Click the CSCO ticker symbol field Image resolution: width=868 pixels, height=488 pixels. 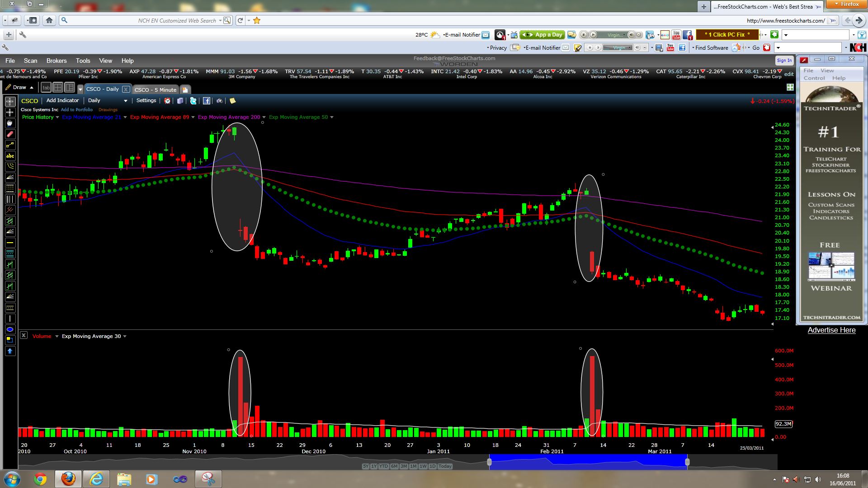point(30,101)
